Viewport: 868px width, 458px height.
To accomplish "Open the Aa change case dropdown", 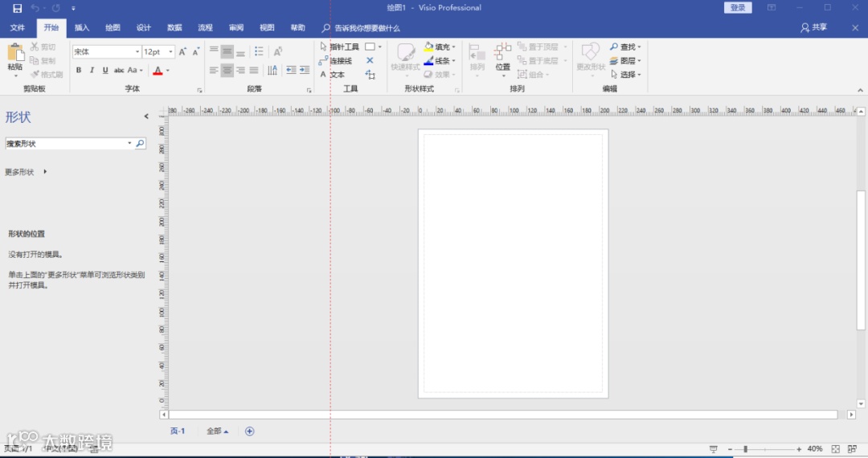I will pyautogui.click(x=135, y=70).
